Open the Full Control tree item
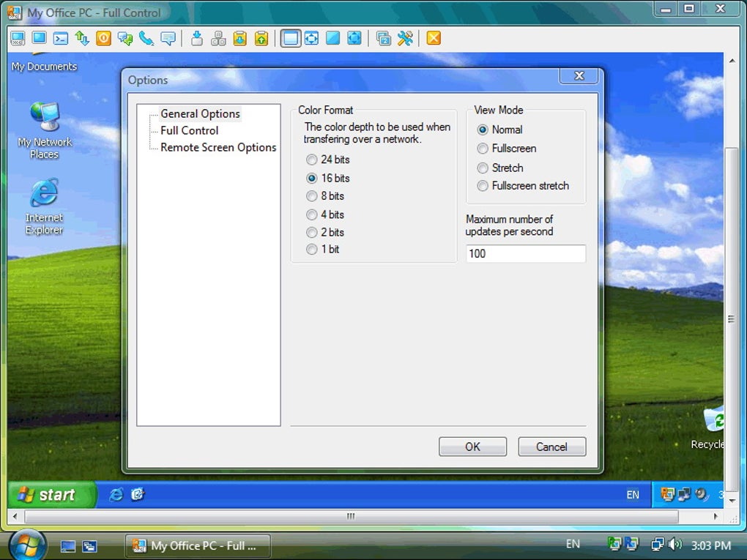 [189, 130]
